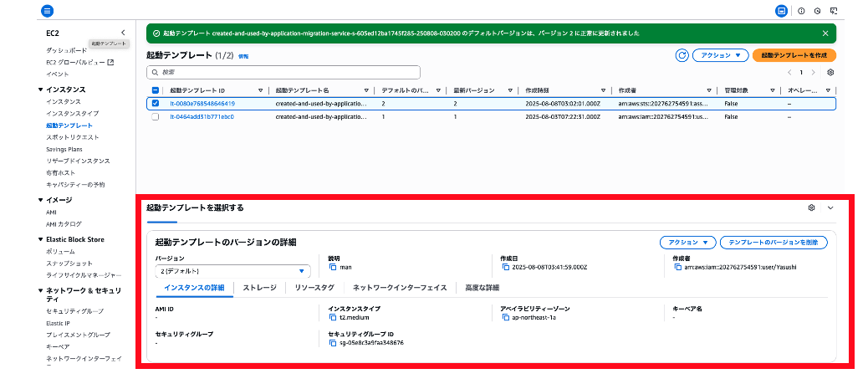Screen dimensions: 868x384
Task: Go to previous page of templates
Action: click(x=789, y=73)
